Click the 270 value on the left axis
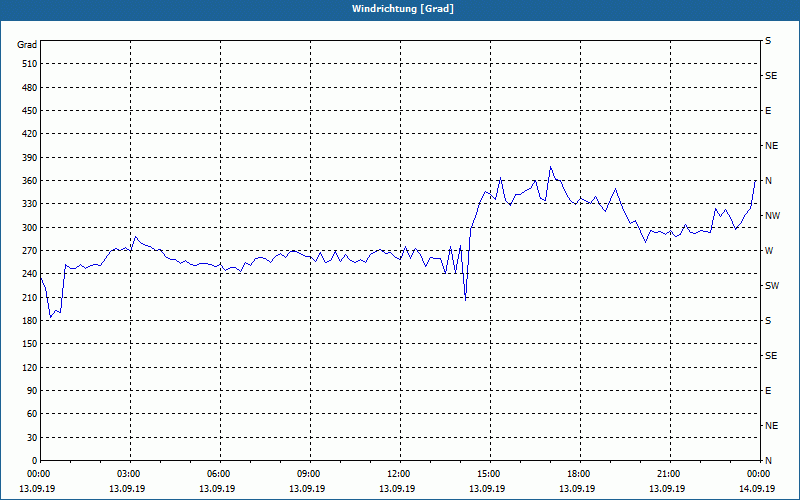This screenshot has width=800, height=500. point(29,251)
